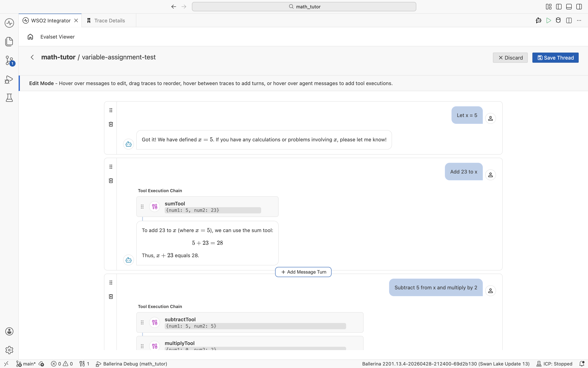
Task: Delete the 'Subtract 5 from x' trace
Action: point(111,296)
